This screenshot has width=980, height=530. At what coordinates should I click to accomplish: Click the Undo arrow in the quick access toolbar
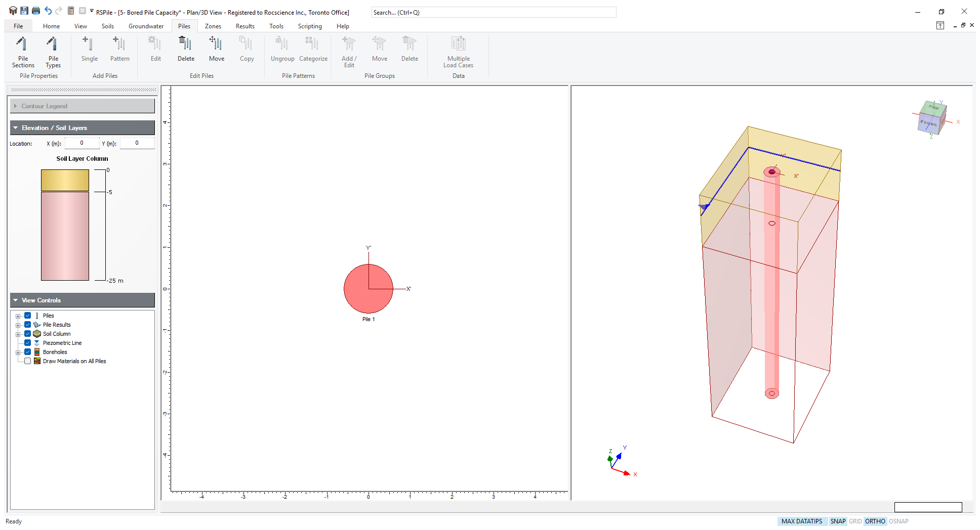tap(48, 11)
